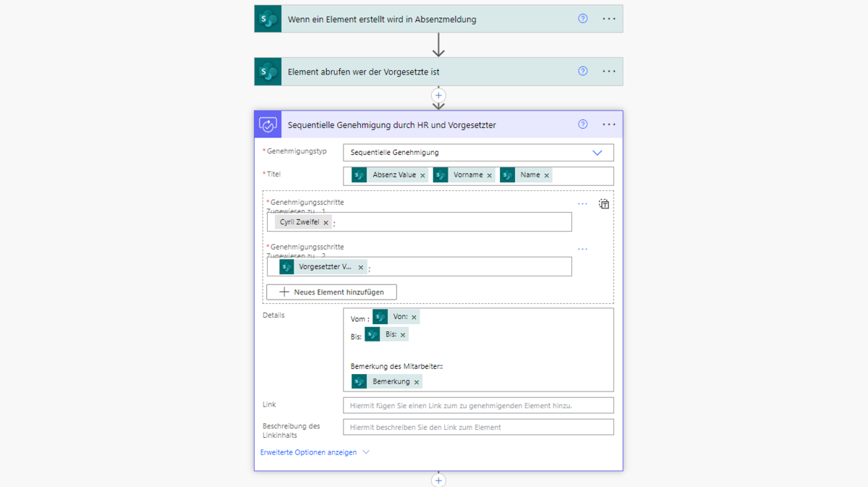Viewport: 868px width, 487px height.
Task: Click Neues Element hinzufügen button
Action: [331, 292]
